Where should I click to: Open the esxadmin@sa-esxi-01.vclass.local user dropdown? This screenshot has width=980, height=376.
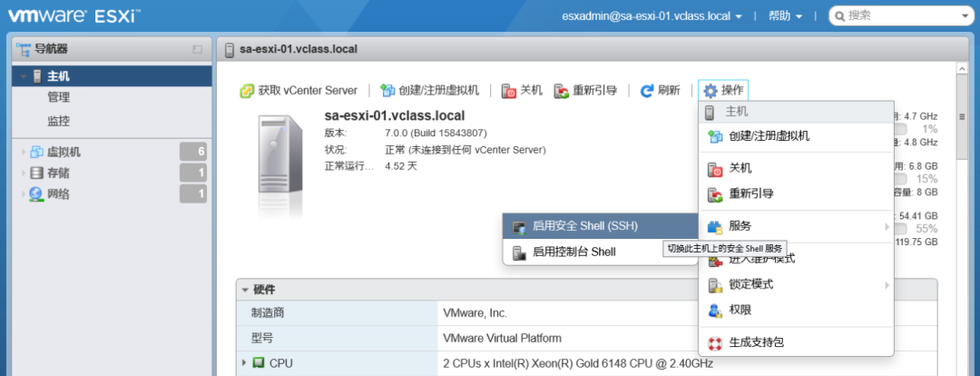pos(652,15)
